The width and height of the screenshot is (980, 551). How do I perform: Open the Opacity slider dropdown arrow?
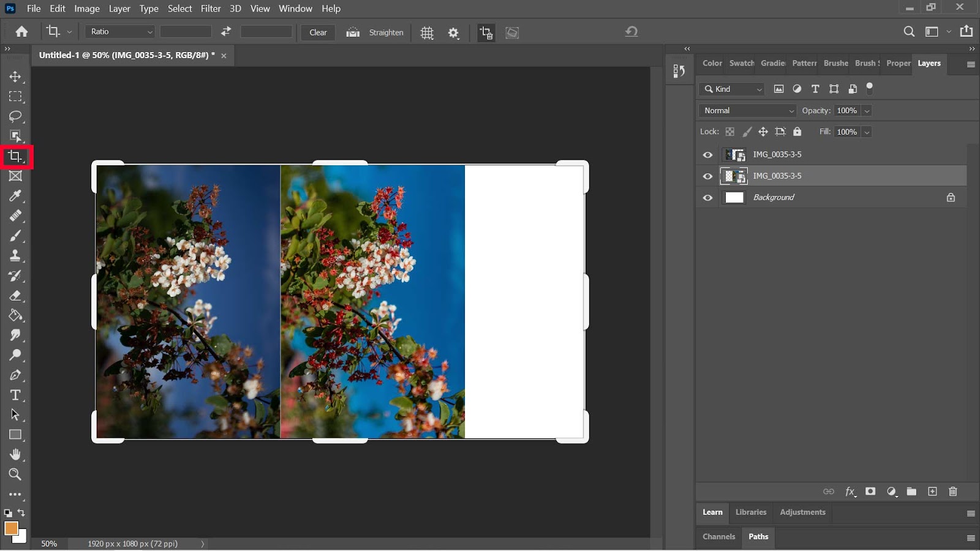[867, 111]
